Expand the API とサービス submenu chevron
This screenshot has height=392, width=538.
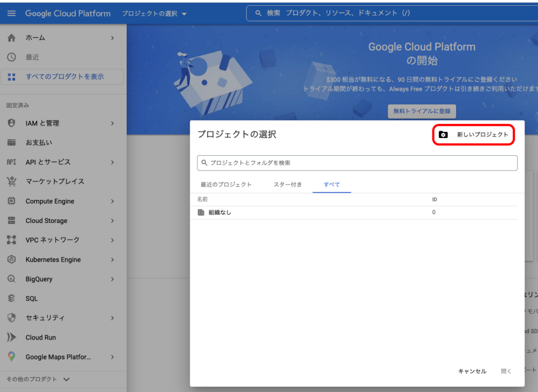pos(112,162)
